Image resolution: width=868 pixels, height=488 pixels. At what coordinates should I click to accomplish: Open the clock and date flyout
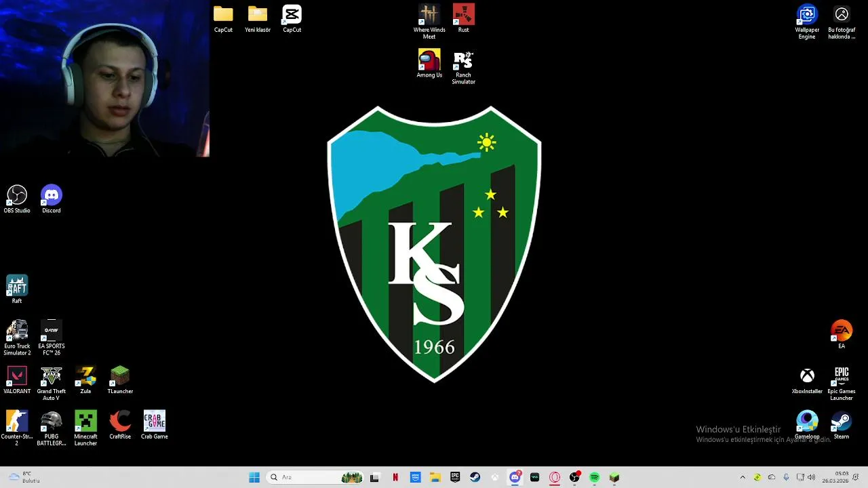[x=835, y=478]
